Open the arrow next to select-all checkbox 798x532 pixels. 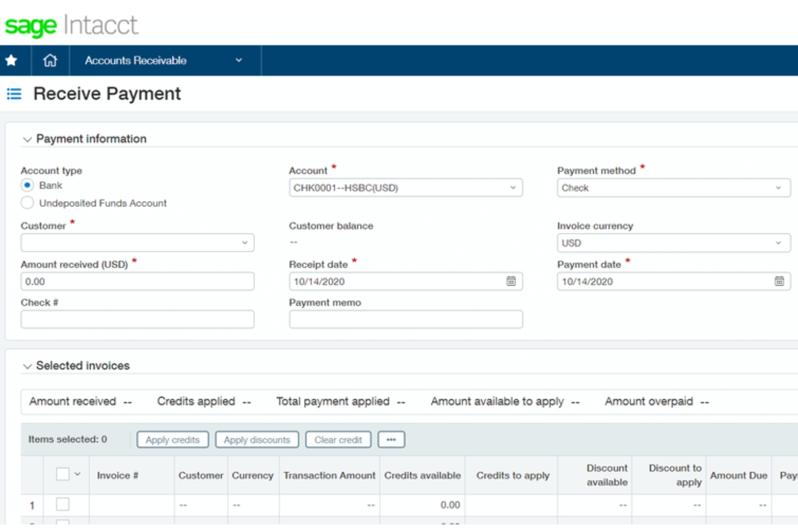78,474
